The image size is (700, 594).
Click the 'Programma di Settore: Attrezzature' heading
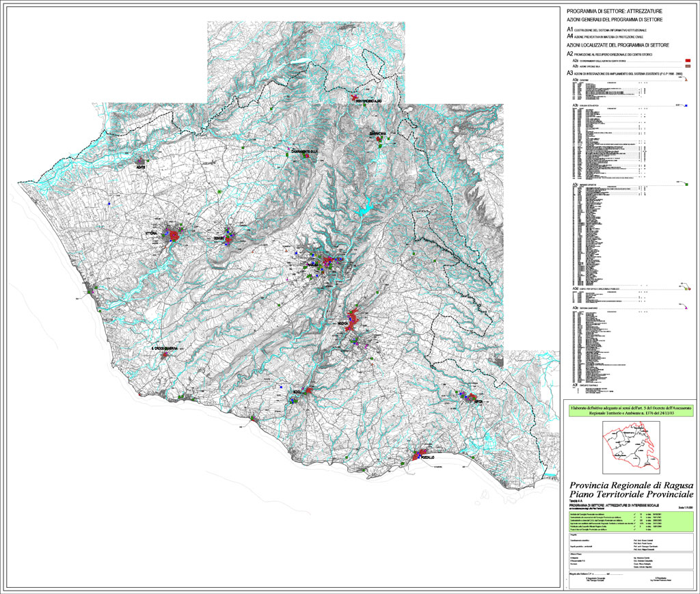pos(605,12)
